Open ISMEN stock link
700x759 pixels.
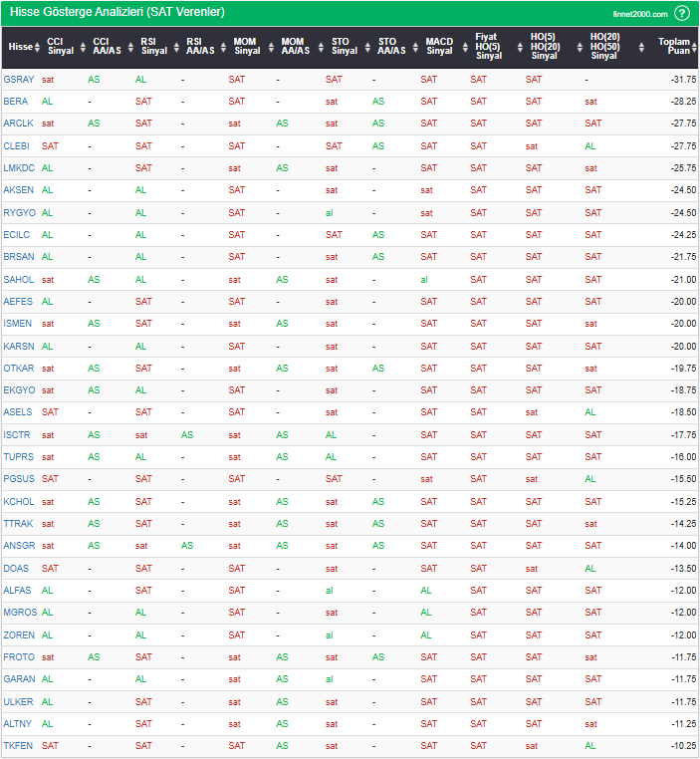point(17,324)
